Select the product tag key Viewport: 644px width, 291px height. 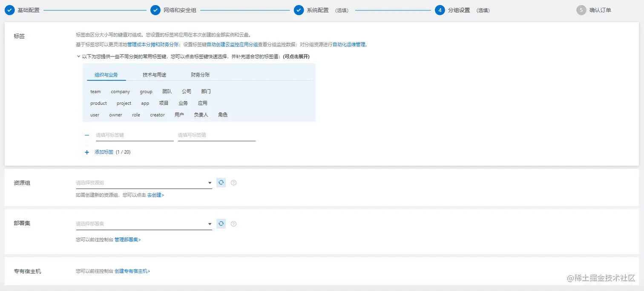pos(98,103)
